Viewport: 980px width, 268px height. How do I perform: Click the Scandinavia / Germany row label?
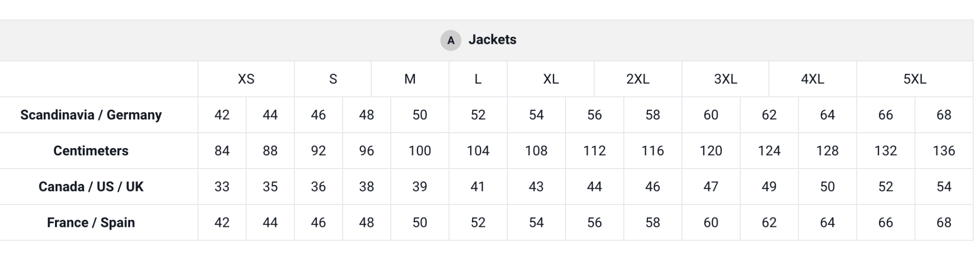91,115
